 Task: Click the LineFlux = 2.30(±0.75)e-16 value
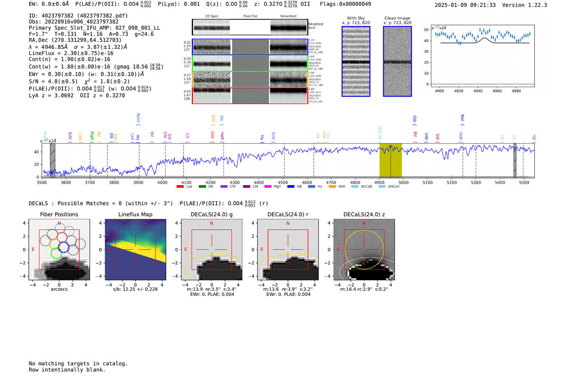click(x=71, y=53)
